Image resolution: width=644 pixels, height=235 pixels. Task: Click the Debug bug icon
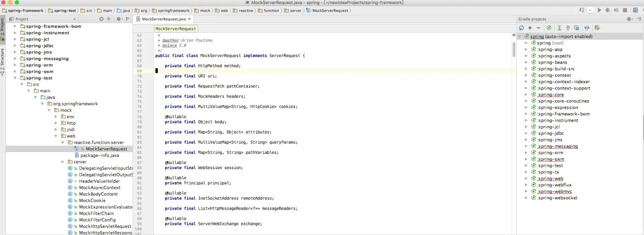pyautogui.click(x=608, y=10)
